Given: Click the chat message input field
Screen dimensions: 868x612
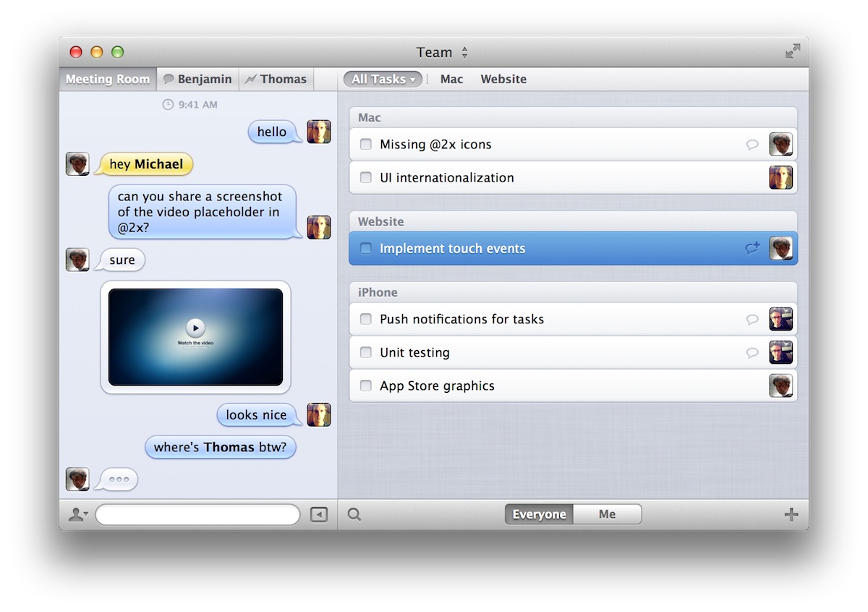Looking at the screenshot, I should click(197, 515).
